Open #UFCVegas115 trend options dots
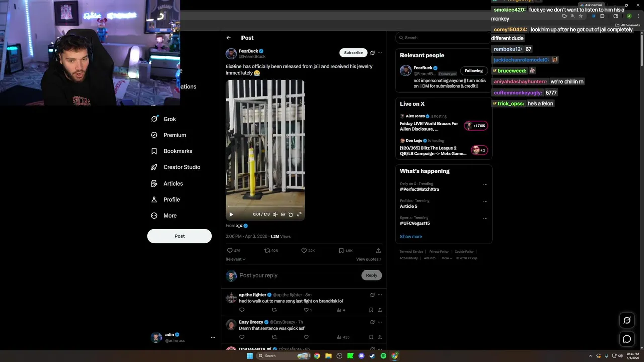This screenshot has width=644, height=362. pyautogui.click(x=485, y=218)
